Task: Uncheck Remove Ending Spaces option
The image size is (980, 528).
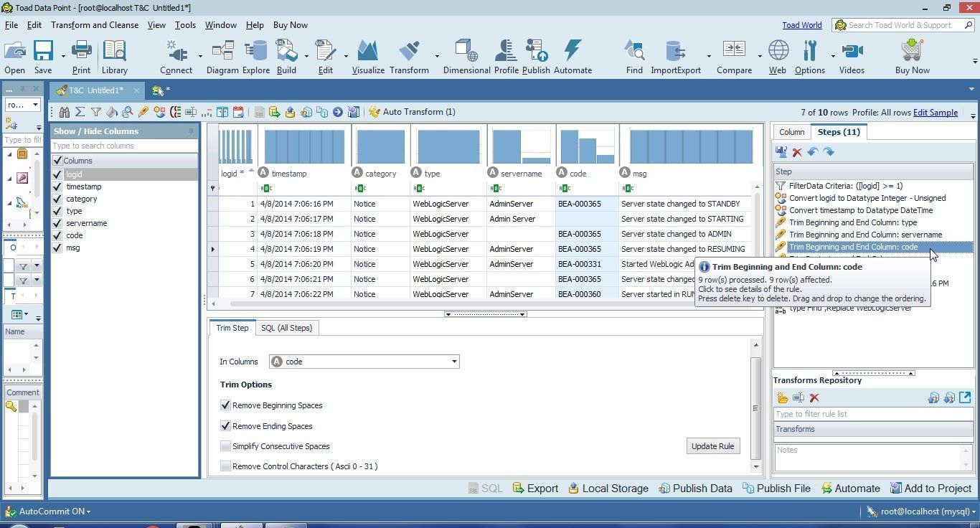Action: point(225,426)
